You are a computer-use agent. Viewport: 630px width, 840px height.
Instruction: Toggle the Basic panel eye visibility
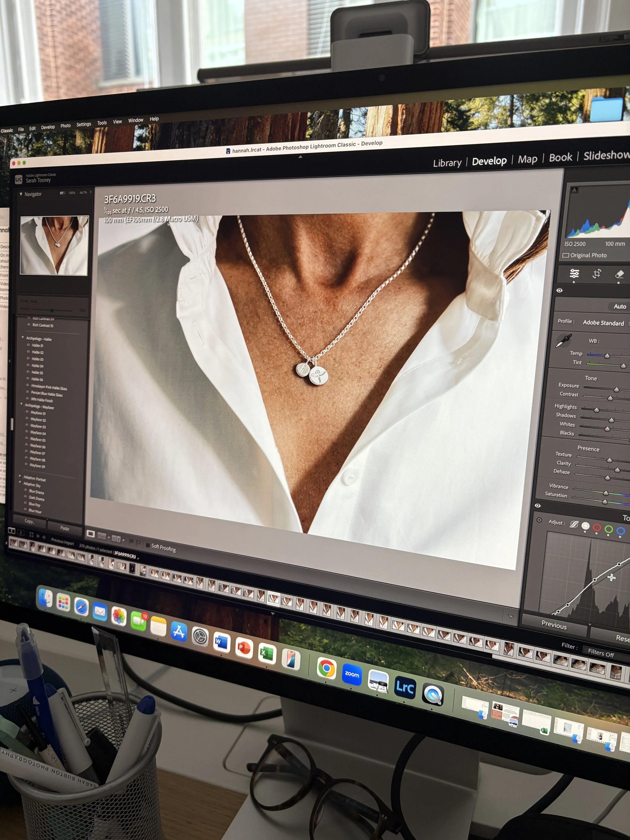click(x=559, y=291)
